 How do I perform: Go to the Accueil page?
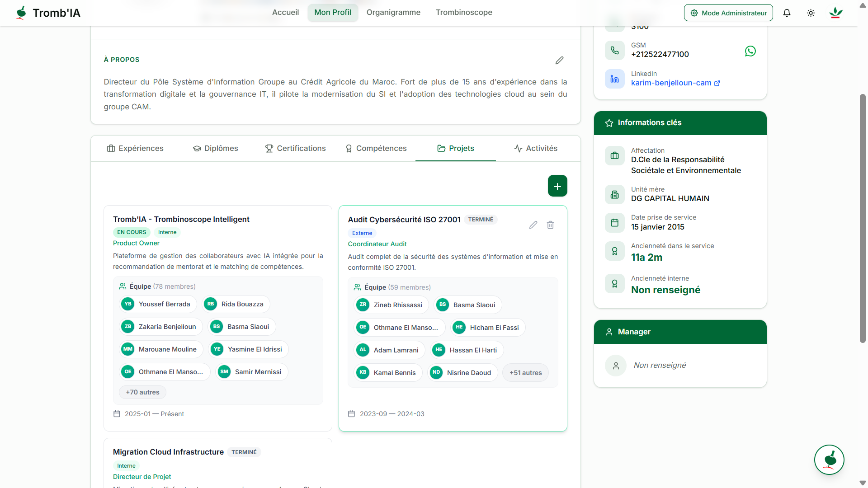point(285,13)
